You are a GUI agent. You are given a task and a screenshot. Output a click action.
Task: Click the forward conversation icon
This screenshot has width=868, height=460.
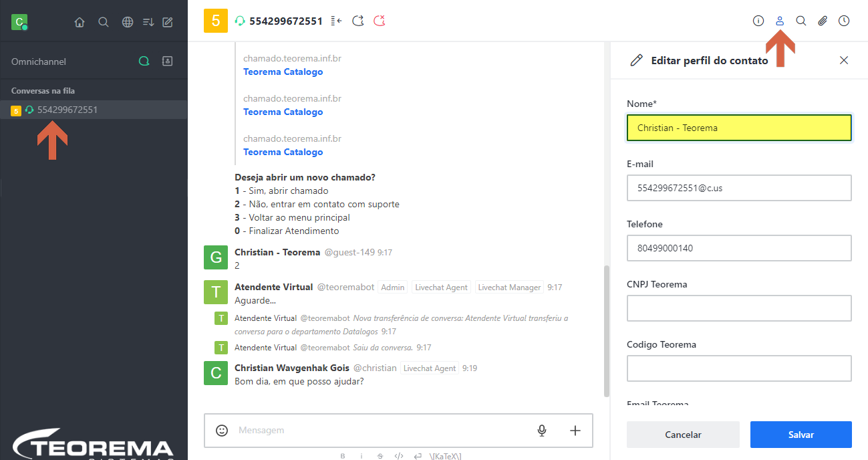358,21
